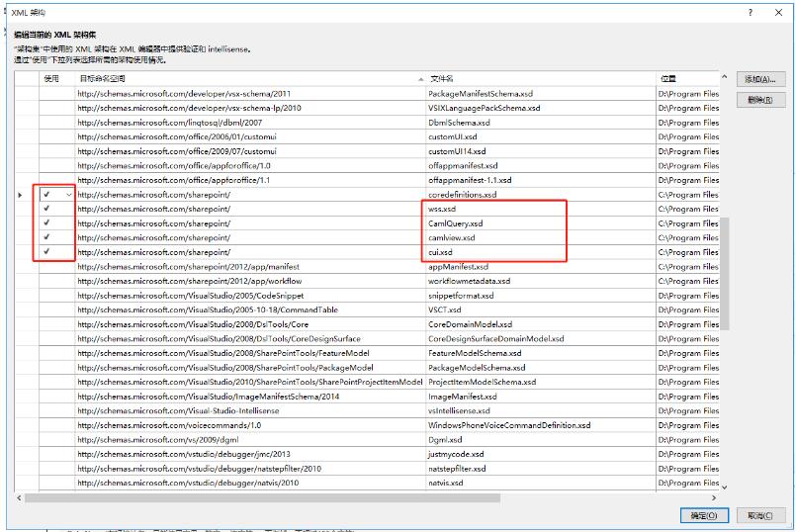The height and width of the screenshot is (532, 796).
Task: Toggle the use checkmark for coredefinitions.xsd
Action: tap(46, 194)
